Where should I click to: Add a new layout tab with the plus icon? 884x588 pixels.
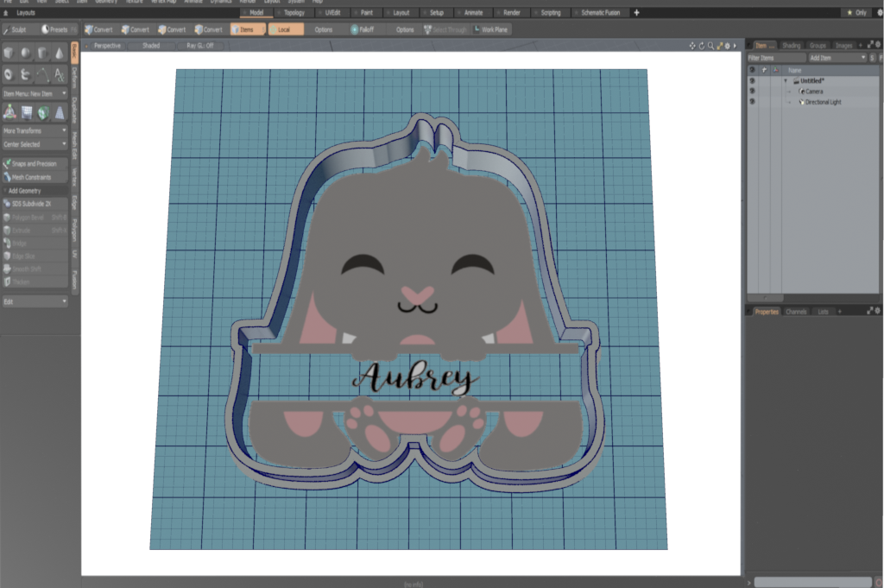pos(636,12)
